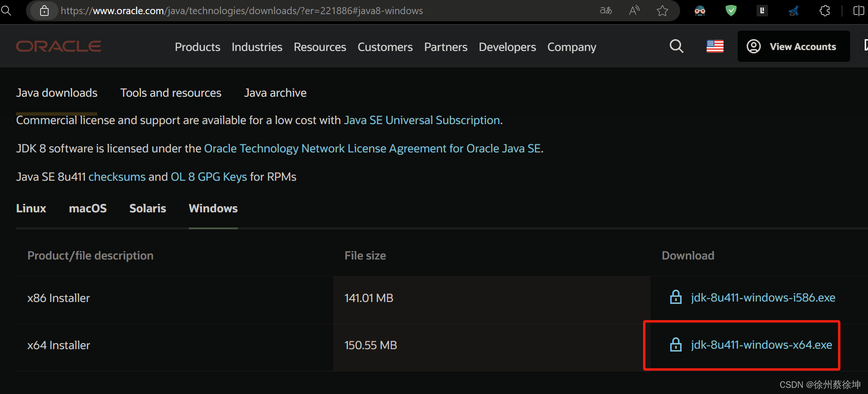Open the goggles face extension icon
The width and height of the screenshot is (868, 394).
(700, 10)
